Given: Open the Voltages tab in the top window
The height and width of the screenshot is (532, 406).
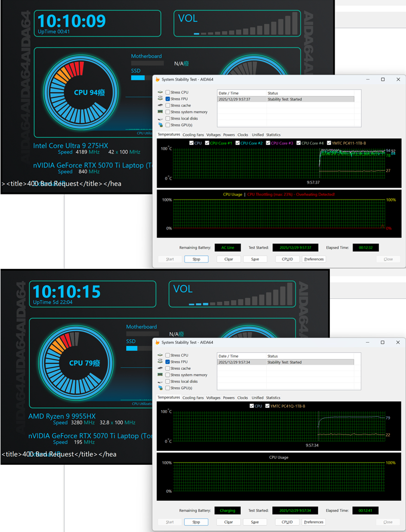Looking at the screenshot, I should (213, 135).
